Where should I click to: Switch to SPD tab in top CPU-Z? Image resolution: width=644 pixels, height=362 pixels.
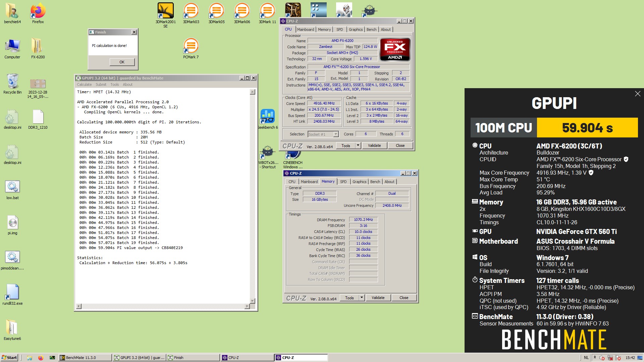[340, 29]
